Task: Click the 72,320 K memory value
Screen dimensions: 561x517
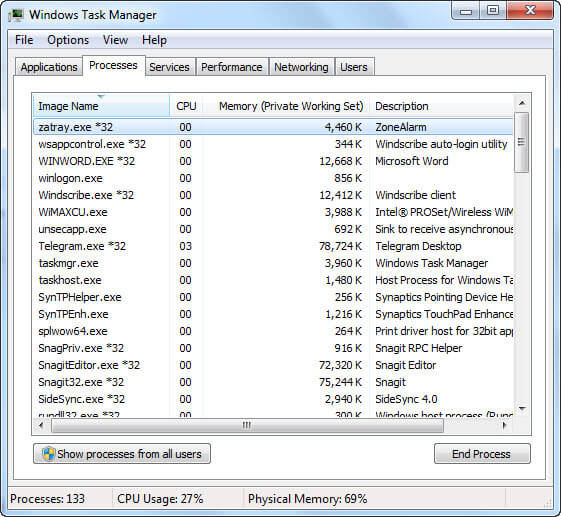Action: [340, 365]
